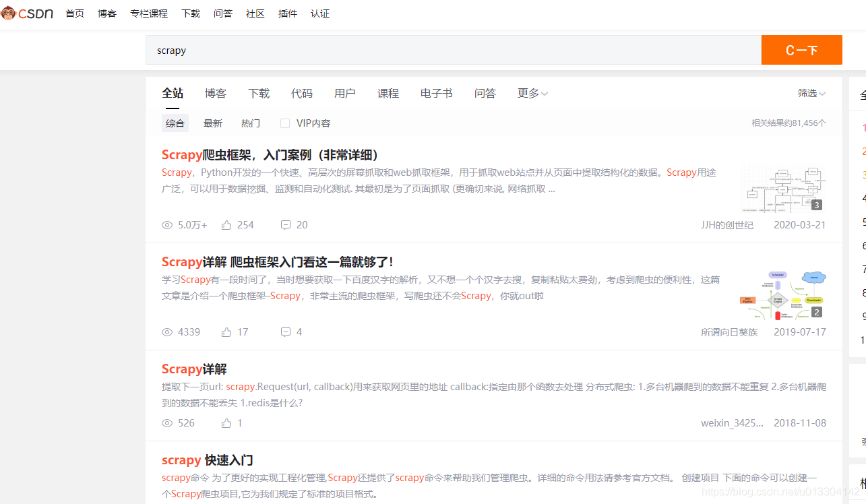
Task: Switch to the 下载 search tab
Action: tap(259, 94)
